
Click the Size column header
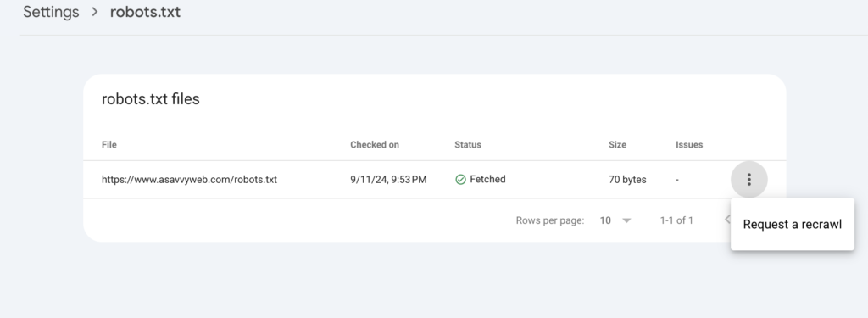point(618,145)
